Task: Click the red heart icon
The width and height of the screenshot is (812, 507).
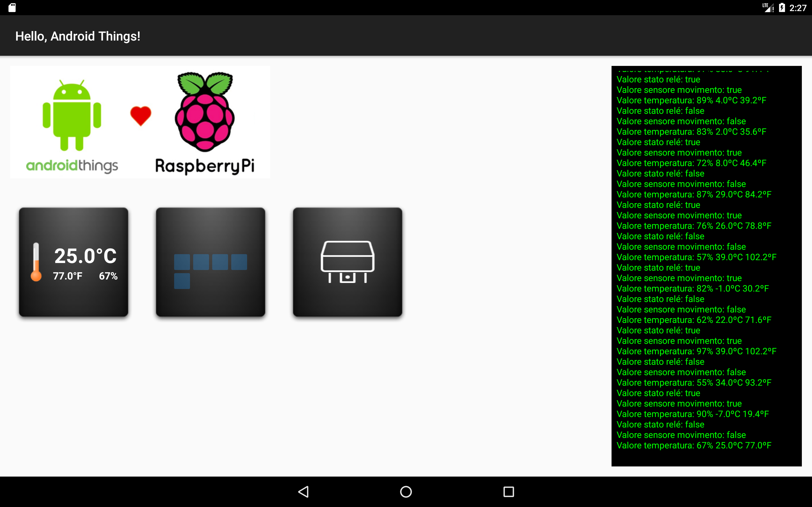Action: pos(141,116)
